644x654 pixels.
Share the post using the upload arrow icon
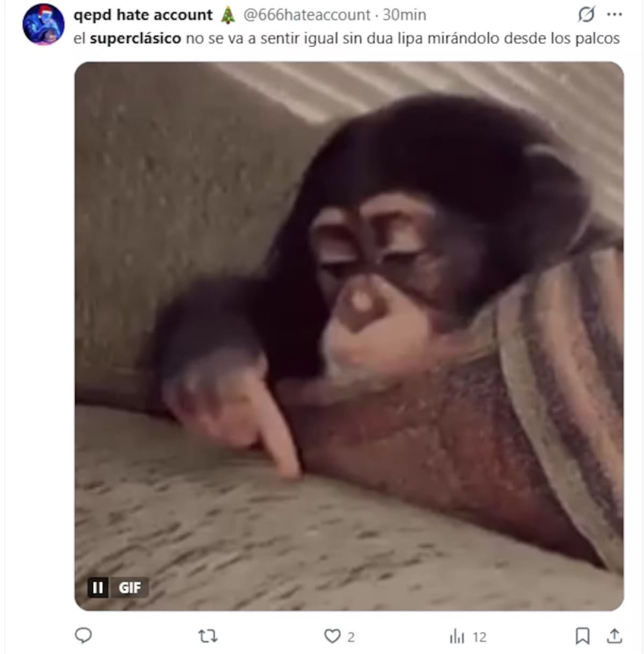point(614,636)
